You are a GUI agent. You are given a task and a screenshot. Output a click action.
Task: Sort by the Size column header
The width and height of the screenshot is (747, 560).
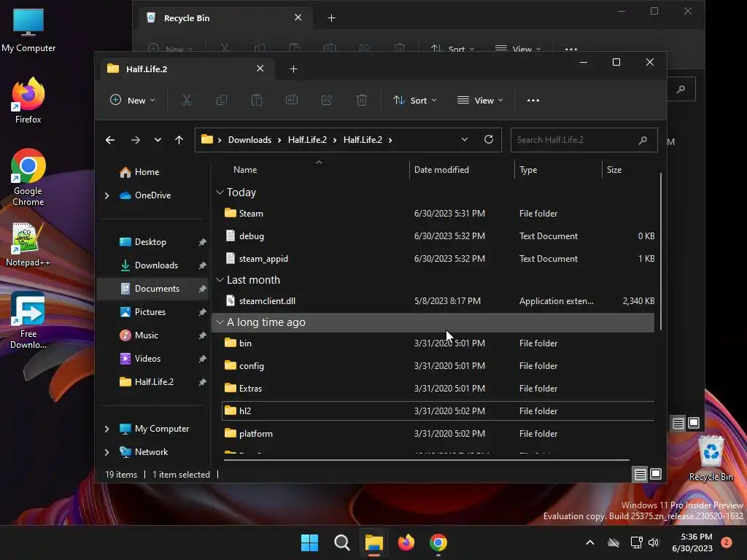click(614, 170)
